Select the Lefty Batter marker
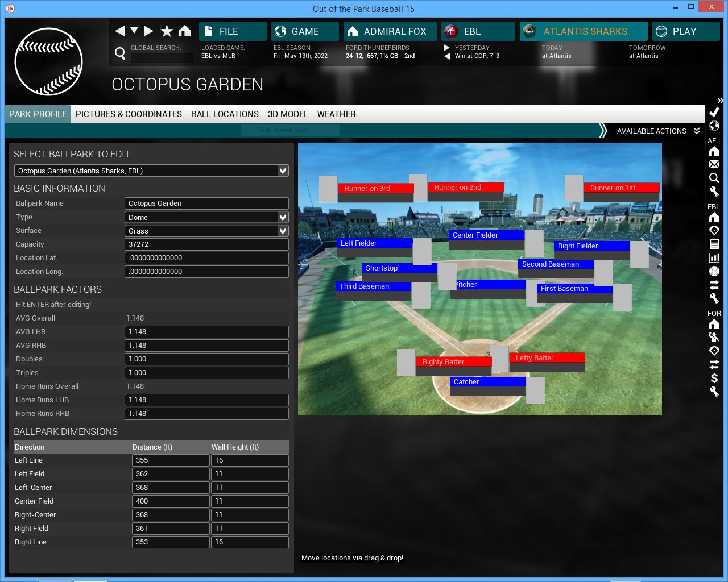This screenshot has height=582, width=728. coord(547,358)
